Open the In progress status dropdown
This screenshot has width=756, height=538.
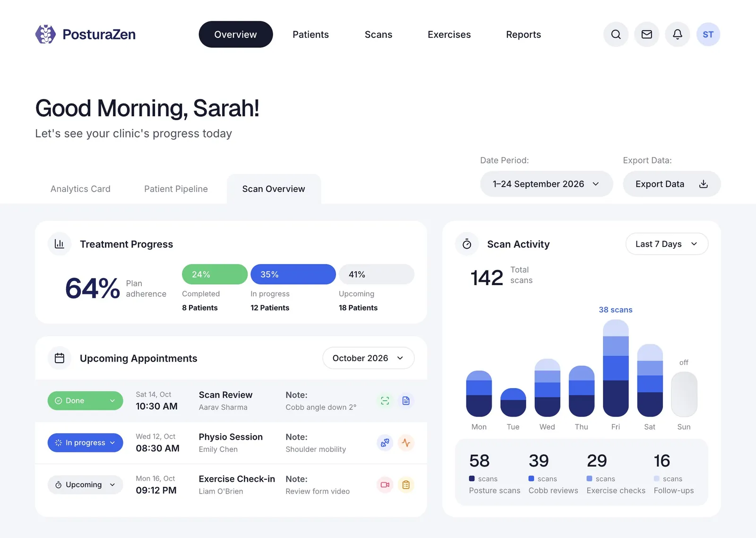tap(85, 443)
